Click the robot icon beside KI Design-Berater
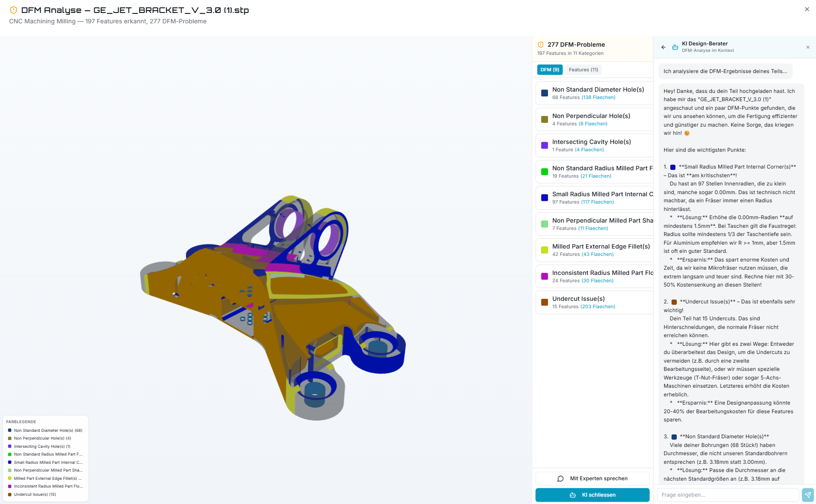Screen dimensions: 816x504 [x=675, y=47]
